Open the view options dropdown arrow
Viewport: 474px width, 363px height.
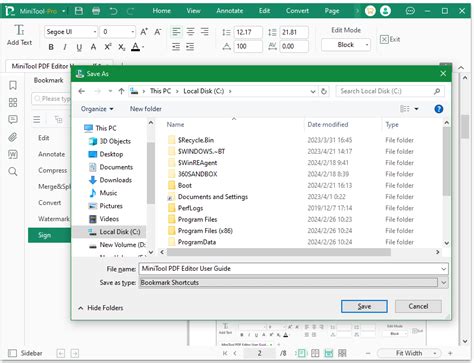click(416, 109)
